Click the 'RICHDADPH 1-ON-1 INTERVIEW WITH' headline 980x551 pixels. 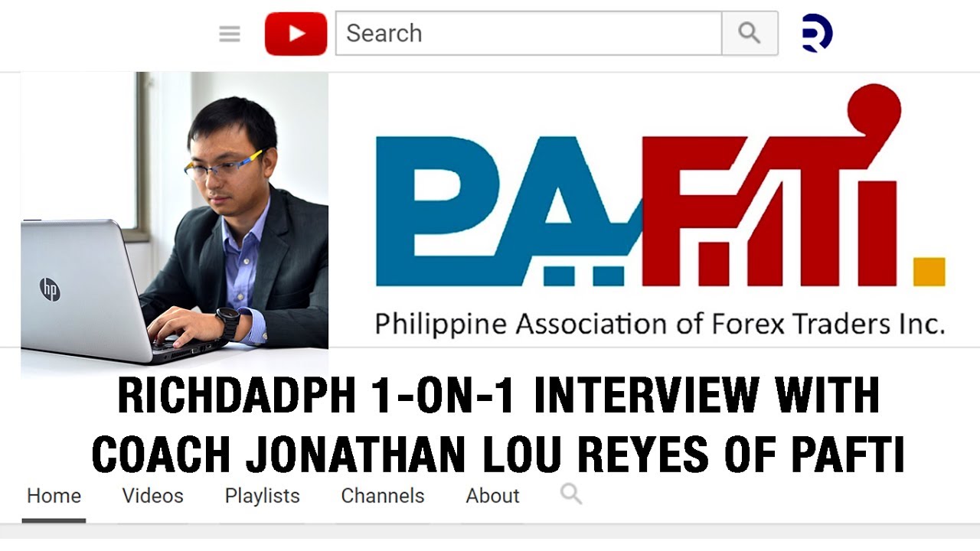498,396
